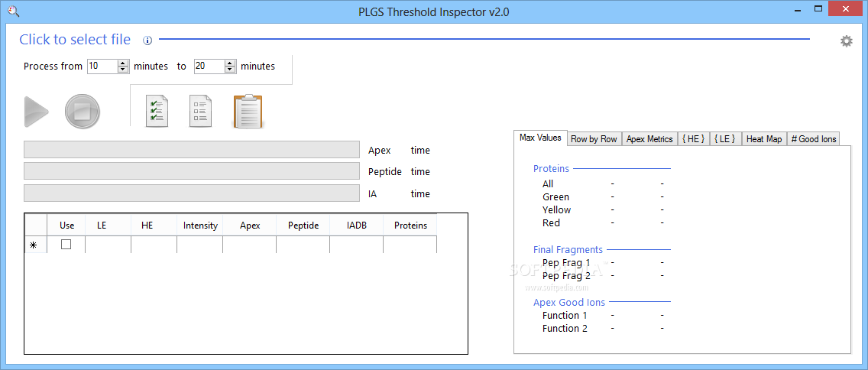The width and height of the screenshot is (868, 370).
Task: Click the application icon in title bar
Action: pyautogui.click(x=14, y=11)
